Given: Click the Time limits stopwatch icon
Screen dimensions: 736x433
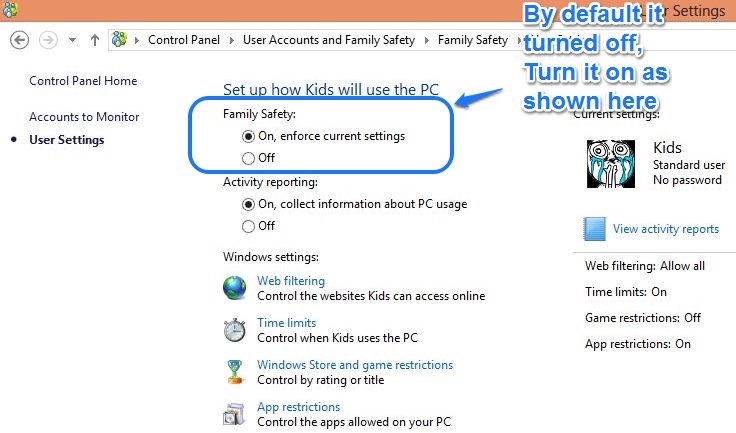Looking at the screenshot, I should tap(235, 330).
